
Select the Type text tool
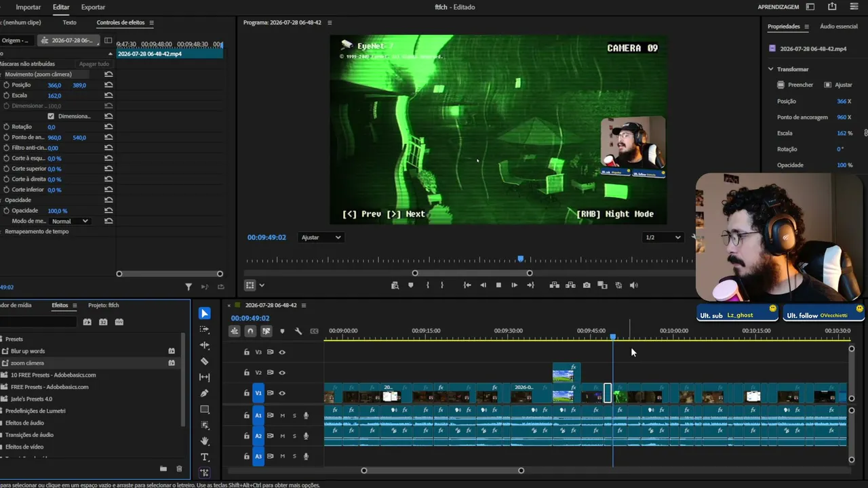(205, 457)
